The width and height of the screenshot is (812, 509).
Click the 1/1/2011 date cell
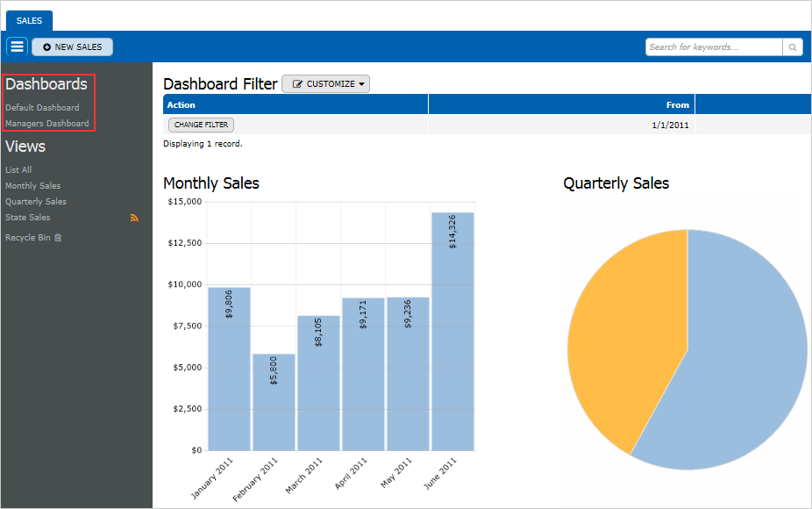[562, 125]
